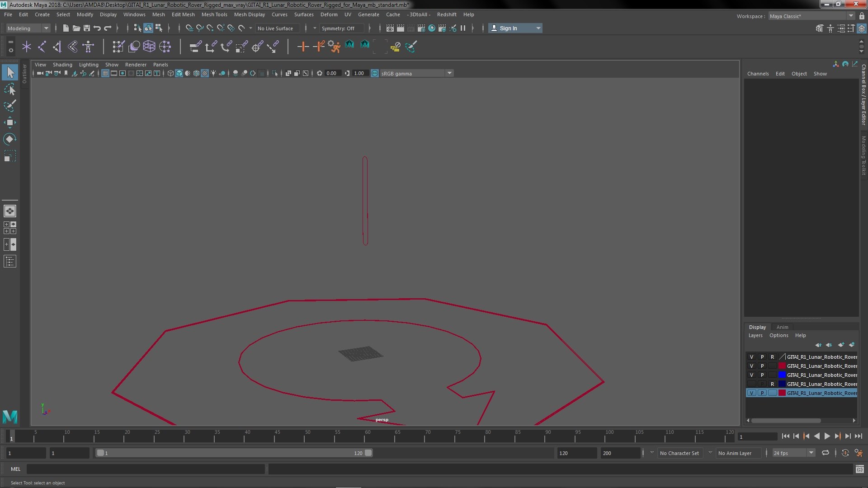Toggle visibility V of first display layer
The image size is (868, 488).
point(751,357)
